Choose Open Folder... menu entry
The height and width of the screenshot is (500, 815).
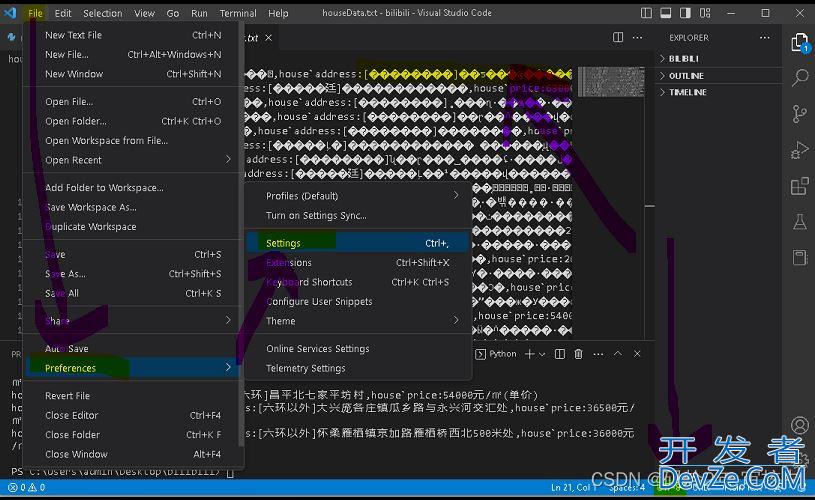click(133, 121)
